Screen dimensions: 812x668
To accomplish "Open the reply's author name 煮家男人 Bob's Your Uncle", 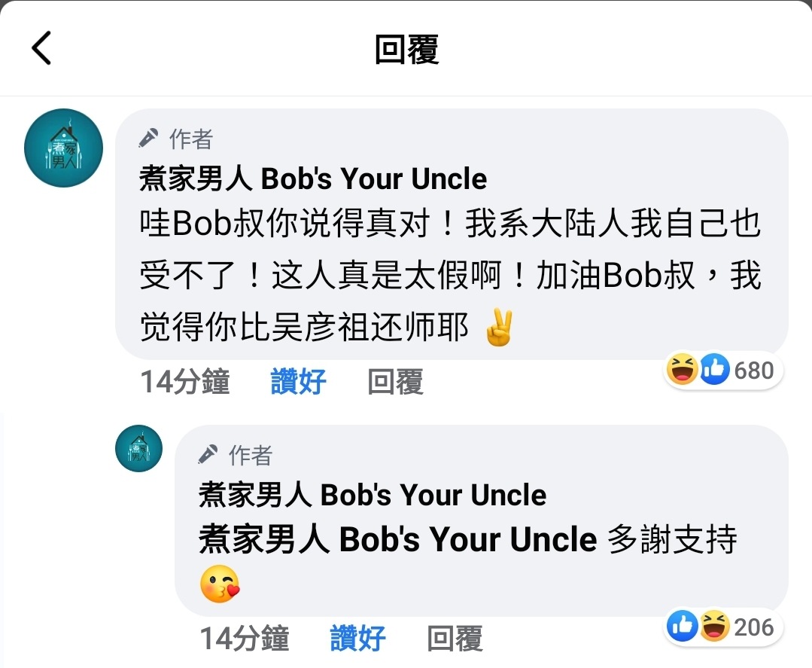I will [x=373, y=494].
